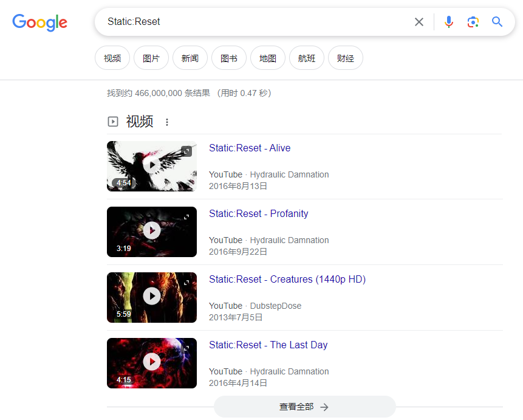Expand preview icon on Profanity thumbnail

(x=186, y=217)
